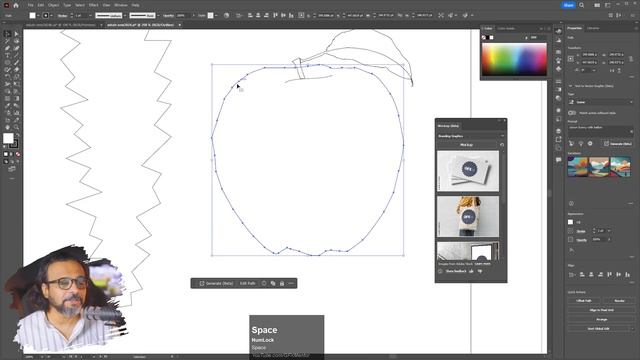Select the Hand tool
Image resolution: width=640 pixels, height=360 pixels.
[7, 127]
